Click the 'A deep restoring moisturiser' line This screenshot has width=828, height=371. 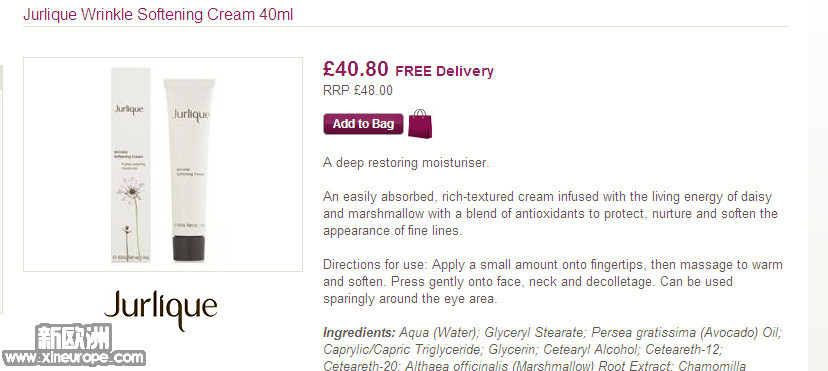click(406, 163)
